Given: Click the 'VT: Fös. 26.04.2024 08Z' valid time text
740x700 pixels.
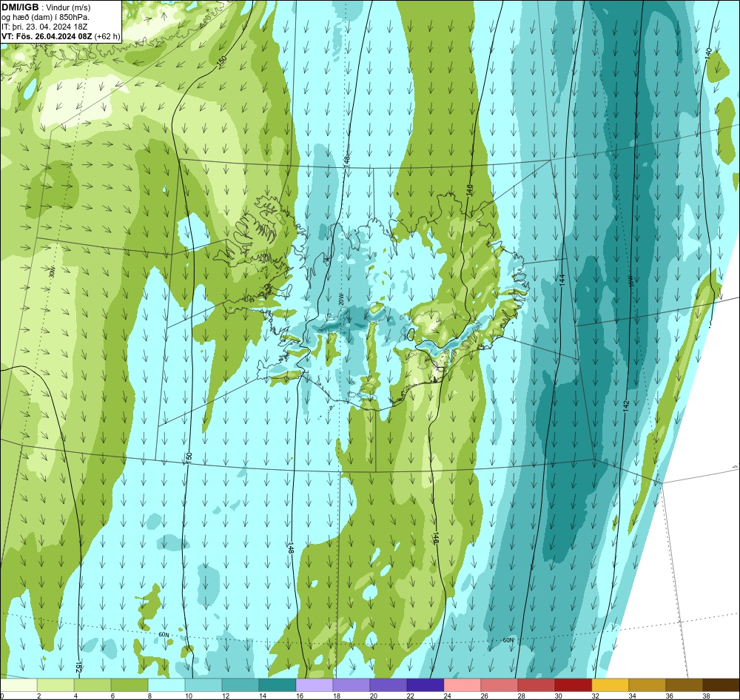Looking at the screenshot, I should 47,36.
